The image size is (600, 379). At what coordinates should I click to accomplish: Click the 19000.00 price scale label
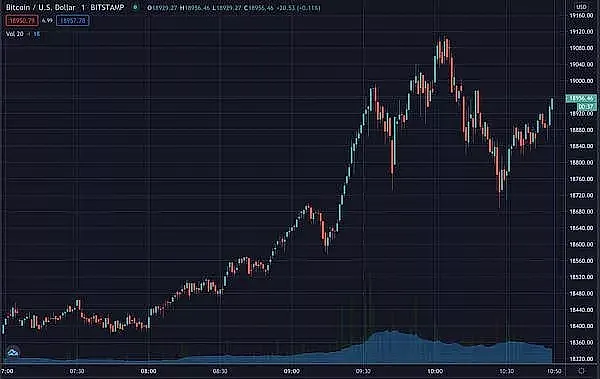click(x=582, y=81)
